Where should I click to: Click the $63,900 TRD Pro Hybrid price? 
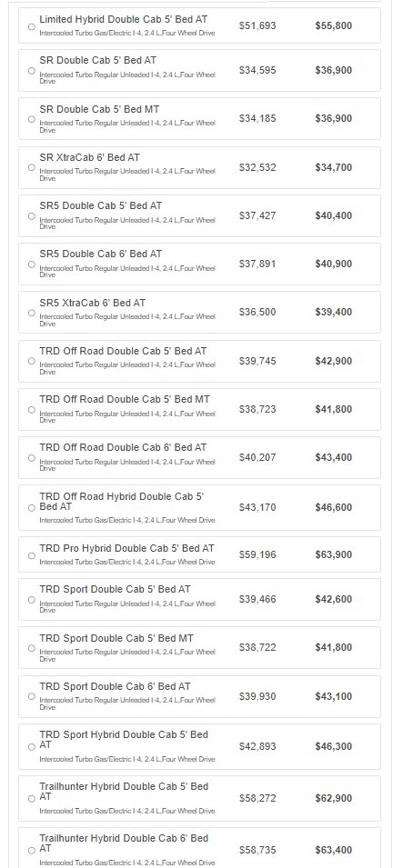point(333,554)
